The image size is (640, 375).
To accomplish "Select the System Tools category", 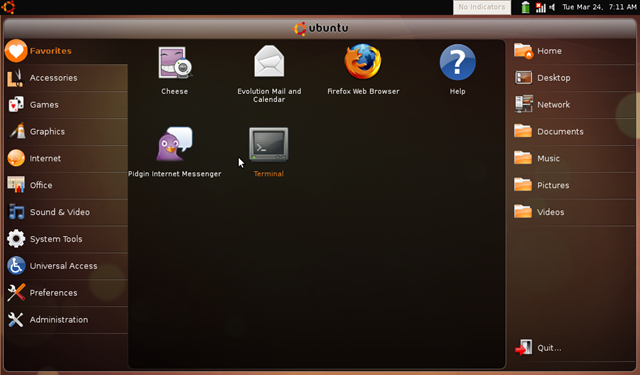I will pyautogui.click(x=66, y=239).
